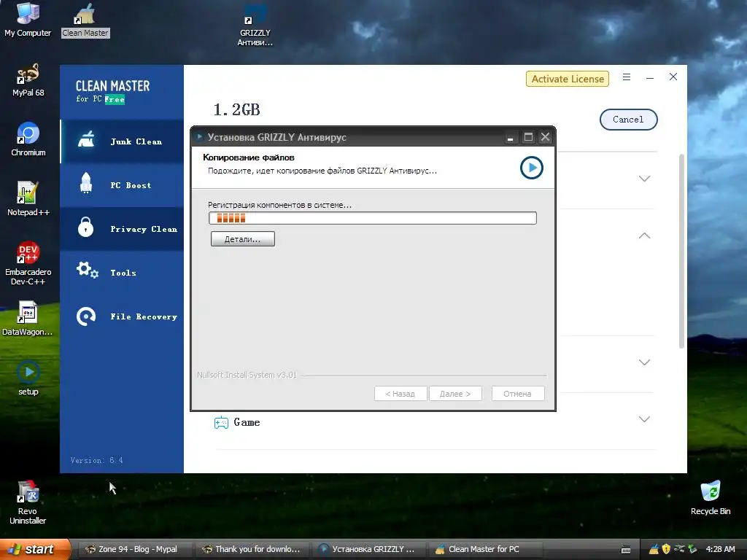Click the installer title bar icon
Viewport: 747px width, 560px height.
click(x=200, y=137)
